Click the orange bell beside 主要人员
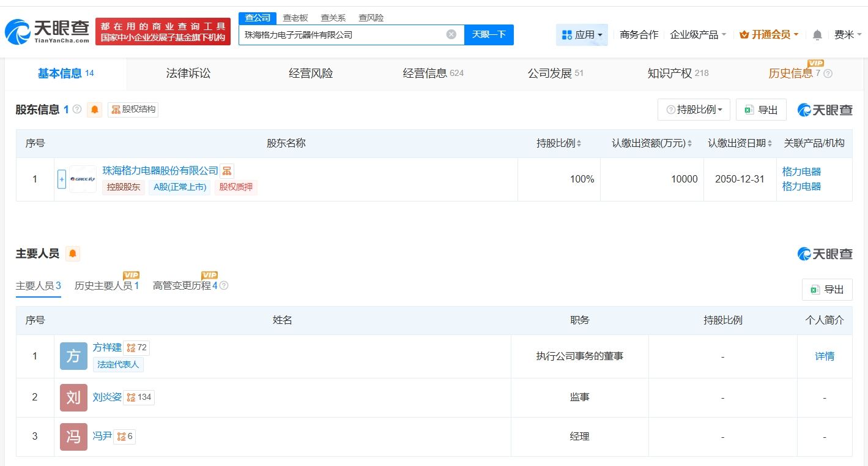Screen dimensions: 868x466 tap(73, 254)
